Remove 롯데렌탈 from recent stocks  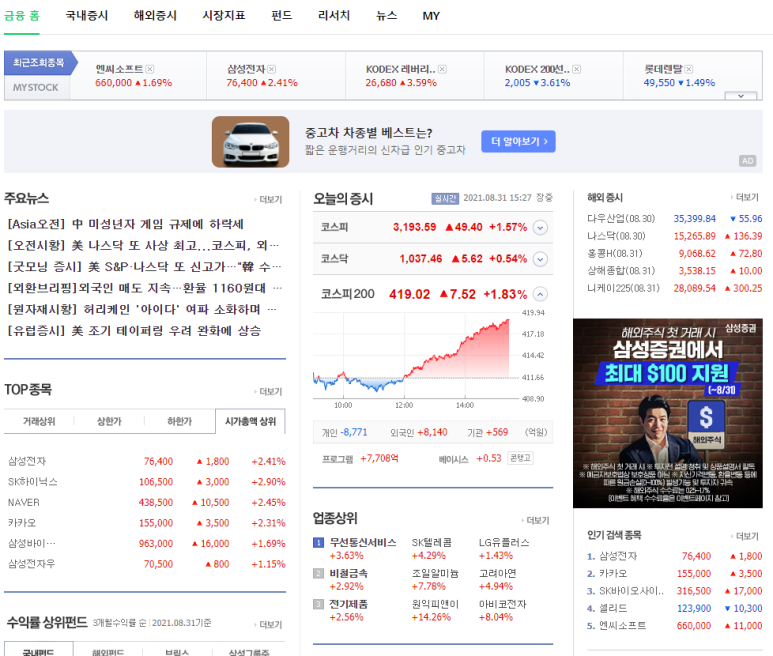coord(689,69)
